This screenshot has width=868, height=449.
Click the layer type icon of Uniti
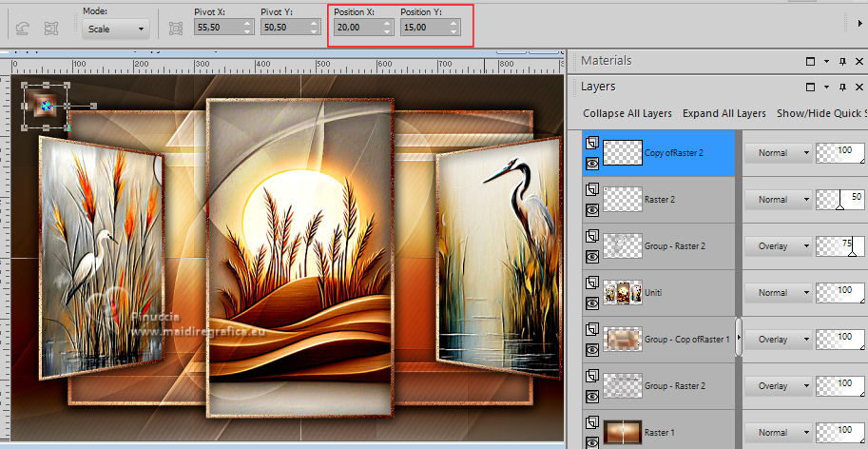coord(592,283)
